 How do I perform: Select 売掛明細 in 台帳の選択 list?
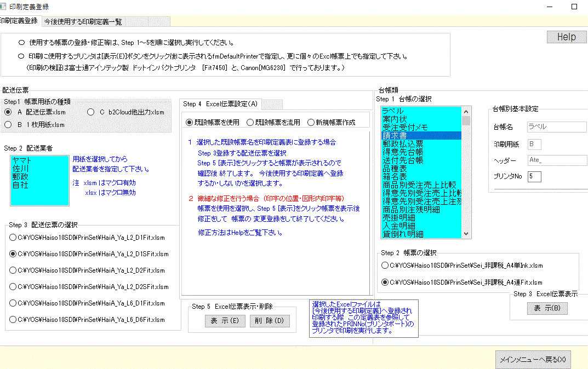(421, 218)
